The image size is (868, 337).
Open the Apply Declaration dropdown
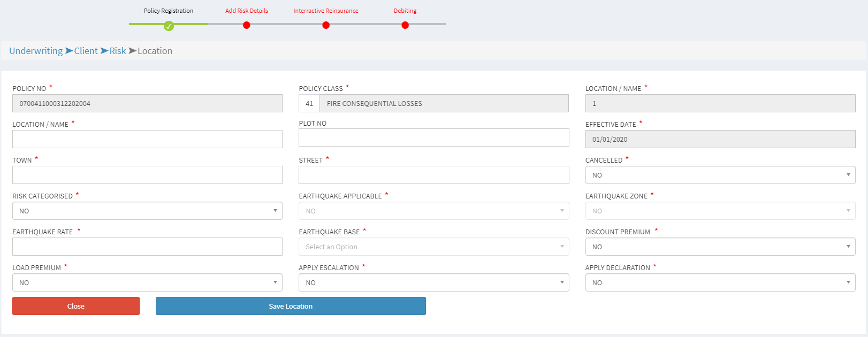(720, 282)
